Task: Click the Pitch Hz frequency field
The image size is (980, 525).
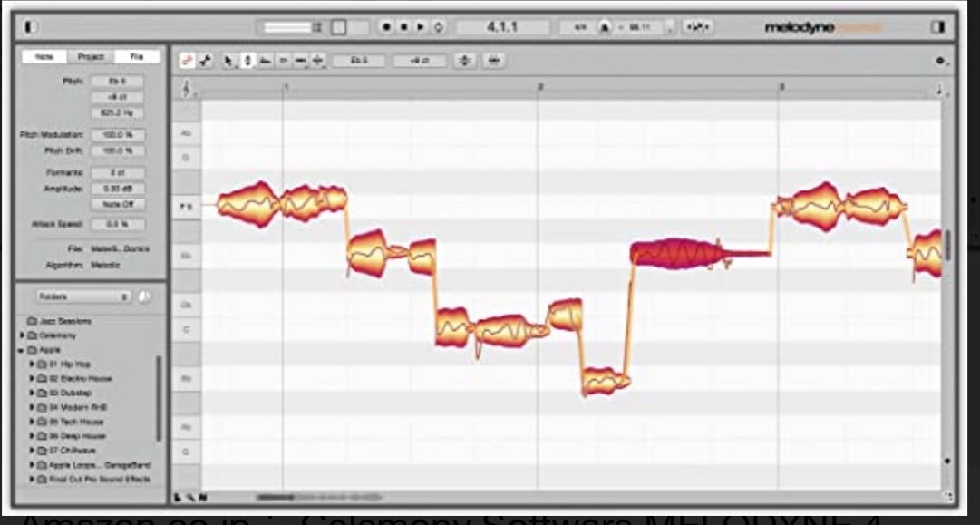Action: tap(118, 113)
